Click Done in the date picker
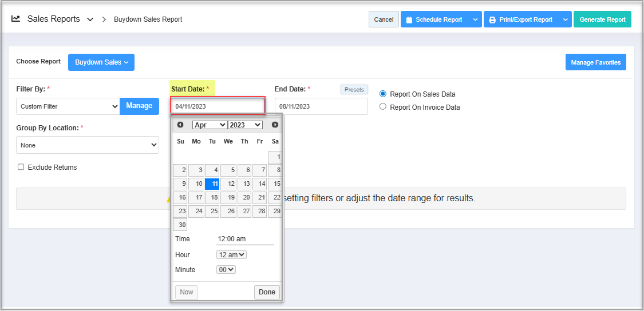This screenshot has height=311, width=644. [x=267, y=292]
